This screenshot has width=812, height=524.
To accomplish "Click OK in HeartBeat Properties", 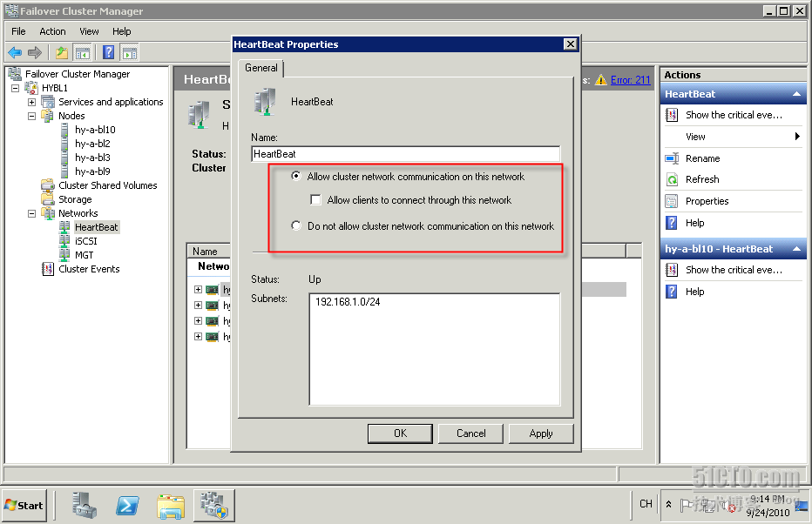I will (400, 433).
